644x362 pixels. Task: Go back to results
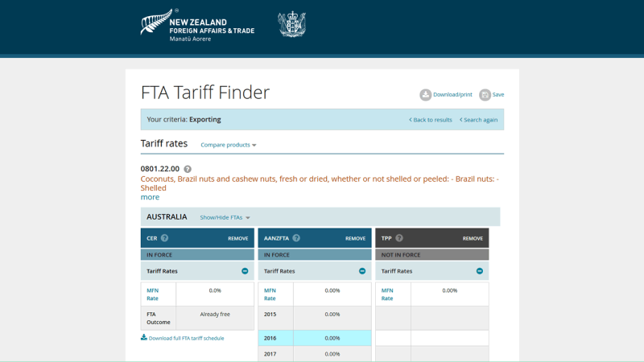click(x=431, y=120)
